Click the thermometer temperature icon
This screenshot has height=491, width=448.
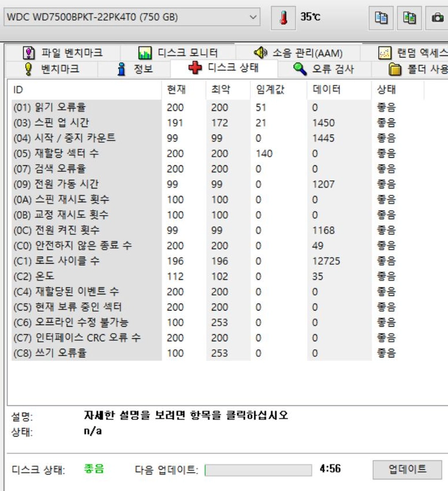pos(283,17)
